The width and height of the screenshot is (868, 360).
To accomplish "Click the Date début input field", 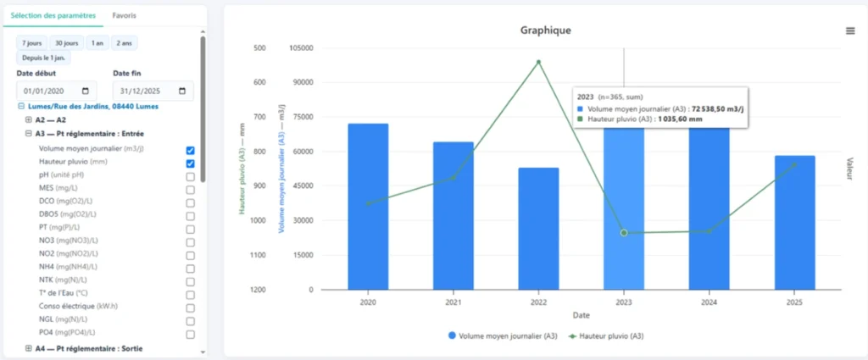I will coord(57,91).
